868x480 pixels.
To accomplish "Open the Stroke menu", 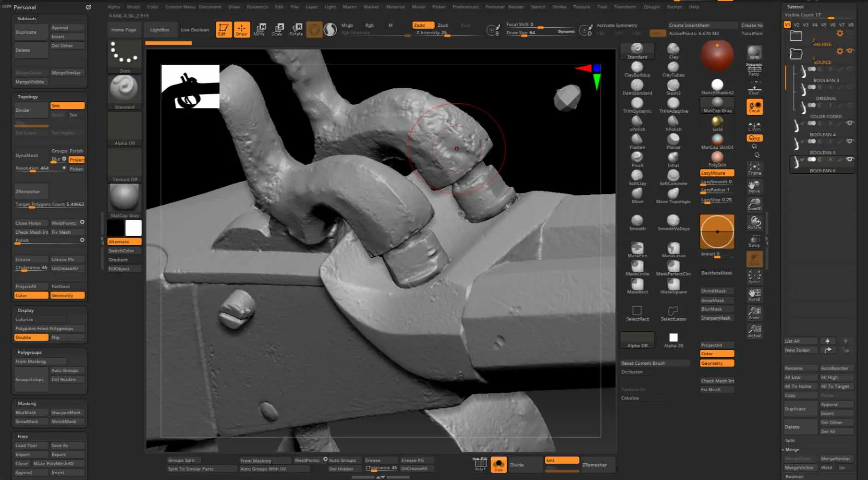I will coord(559,7).
